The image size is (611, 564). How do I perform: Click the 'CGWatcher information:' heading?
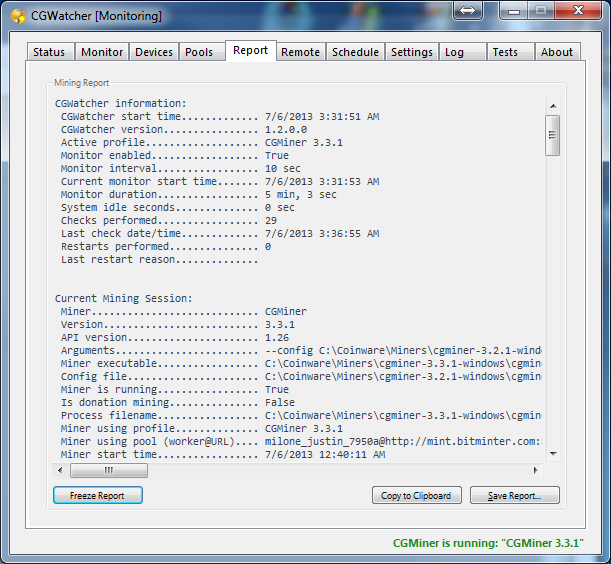point(121,103)
